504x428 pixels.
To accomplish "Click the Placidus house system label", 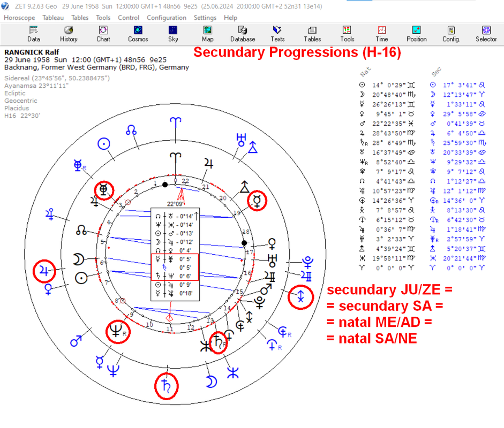I will coord(17,108).
